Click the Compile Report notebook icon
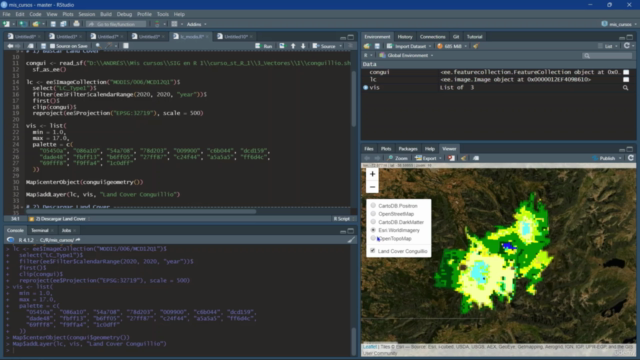This screenshot has height=360, width=640. click(x=126, y=46)
